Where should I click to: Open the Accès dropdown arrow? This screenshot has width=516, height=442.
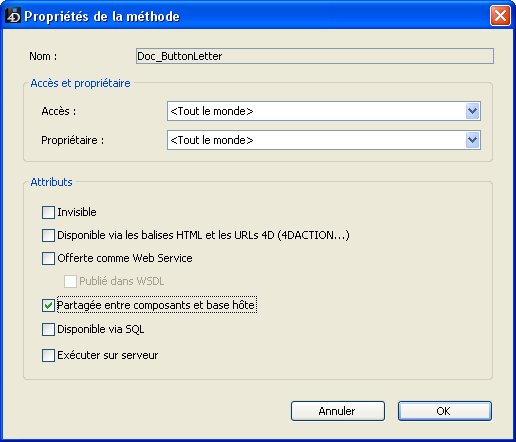coord(472,111)
